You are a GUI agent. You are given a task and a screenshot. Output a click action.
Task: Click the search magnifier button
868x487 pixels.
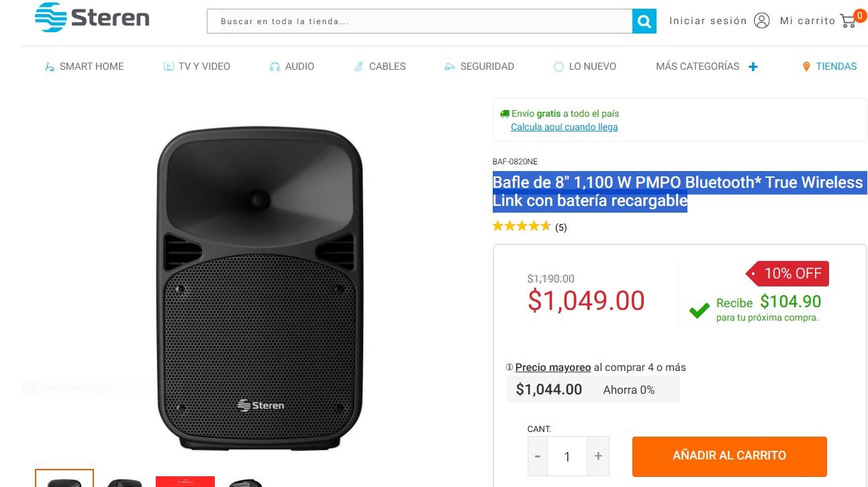[644, 21]
